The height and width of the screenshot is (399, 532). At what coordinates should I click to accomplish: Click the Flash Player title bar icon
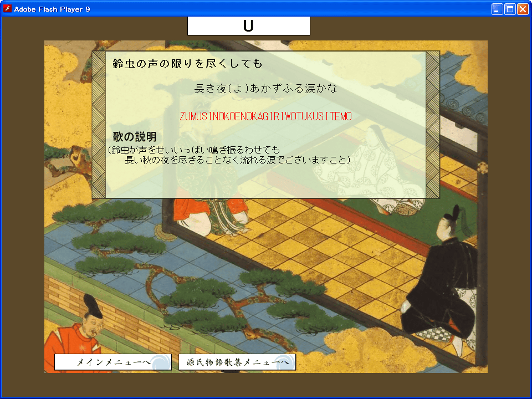click(x=7, y=9)
